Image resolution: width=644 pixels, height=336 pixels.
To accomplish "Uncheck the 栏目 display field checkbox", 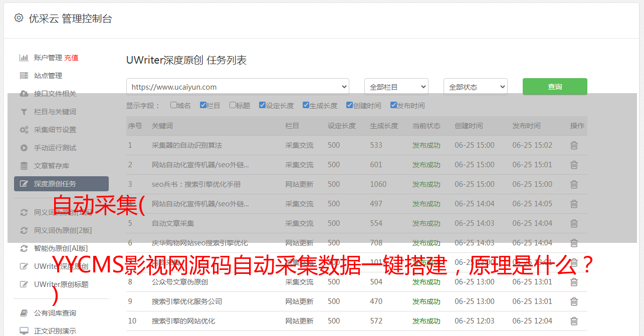I will tap(203, 105).
